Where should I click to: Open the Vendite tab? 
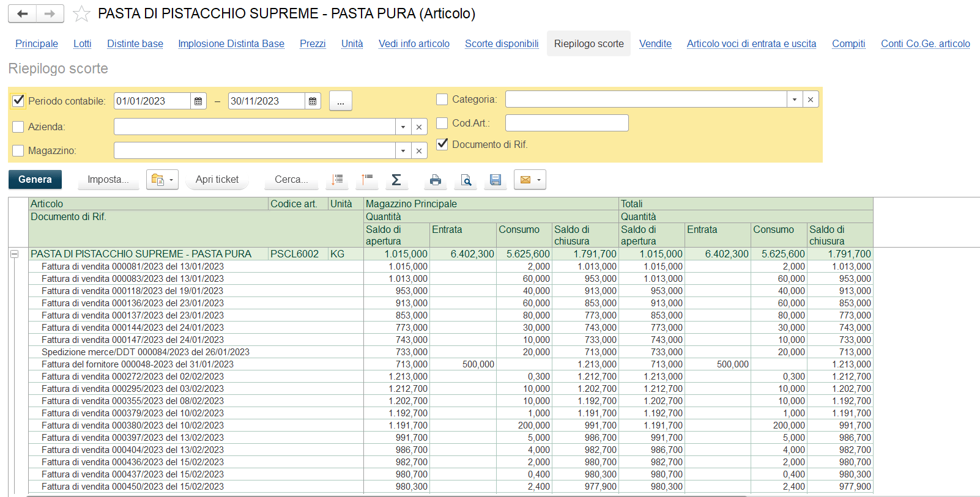(x=655, y=44)
